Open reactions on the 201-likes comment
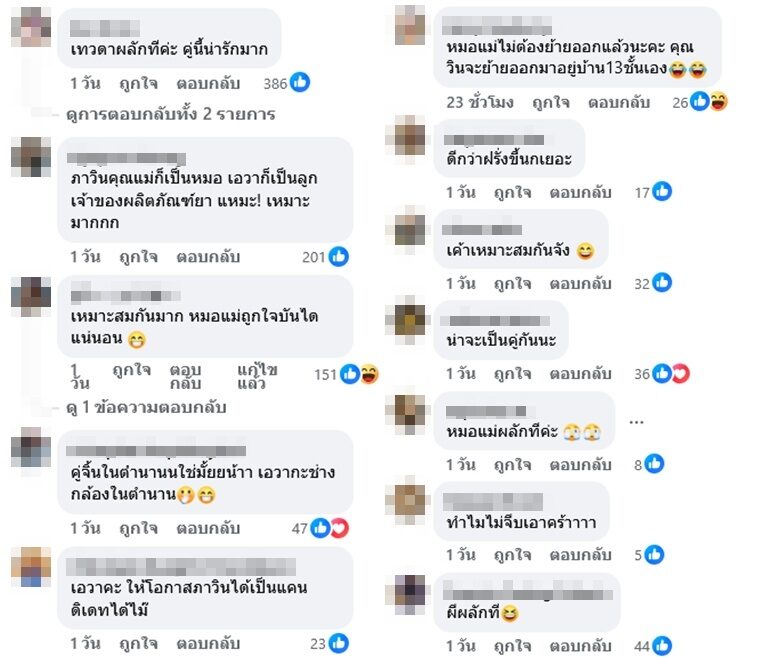The image size is (760, 657). coord(338,256)
